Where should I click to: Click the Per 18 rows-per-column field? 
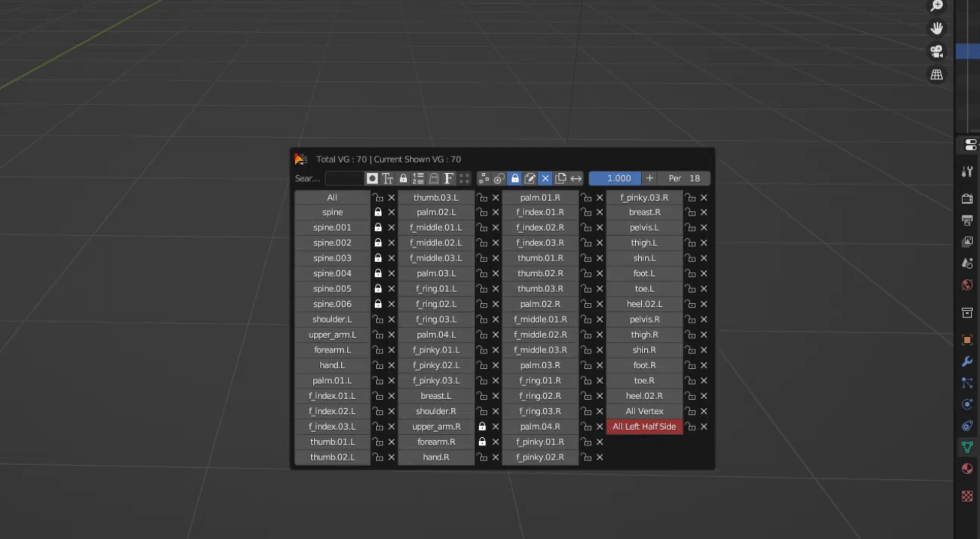pos(684,178)
